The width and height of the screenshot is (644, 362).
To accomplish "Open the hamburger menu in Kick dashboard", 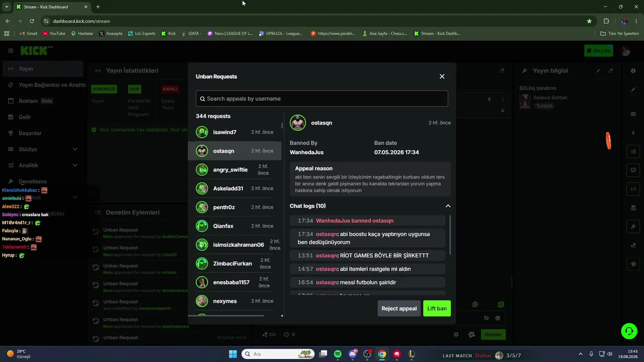I will point(11,51).
